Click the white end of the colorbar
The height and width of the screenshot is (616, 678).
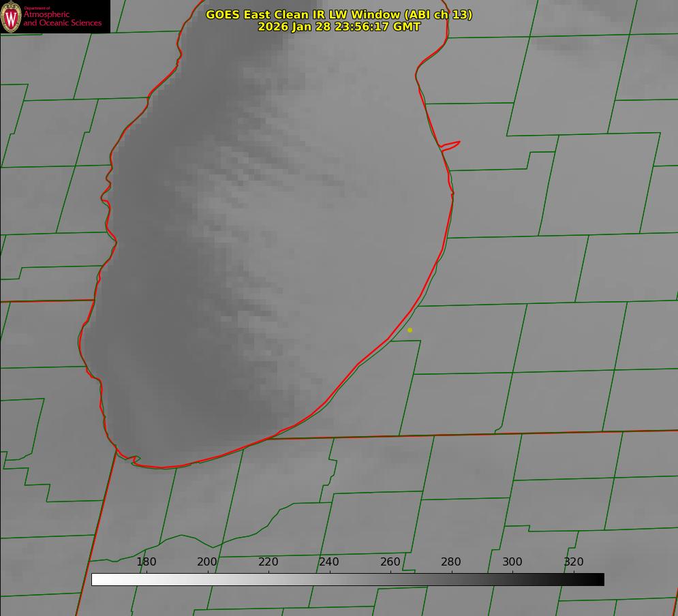(x=97, y=579)
